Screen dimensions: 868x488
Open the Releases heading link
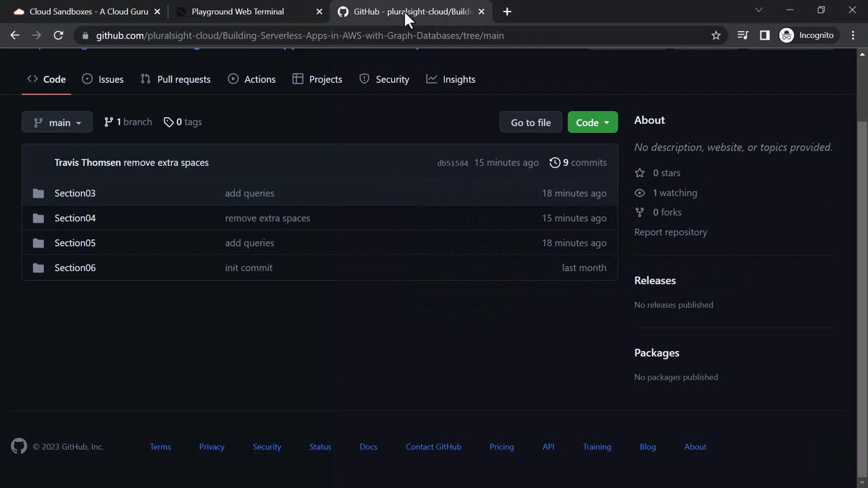[x=655, y=281]
